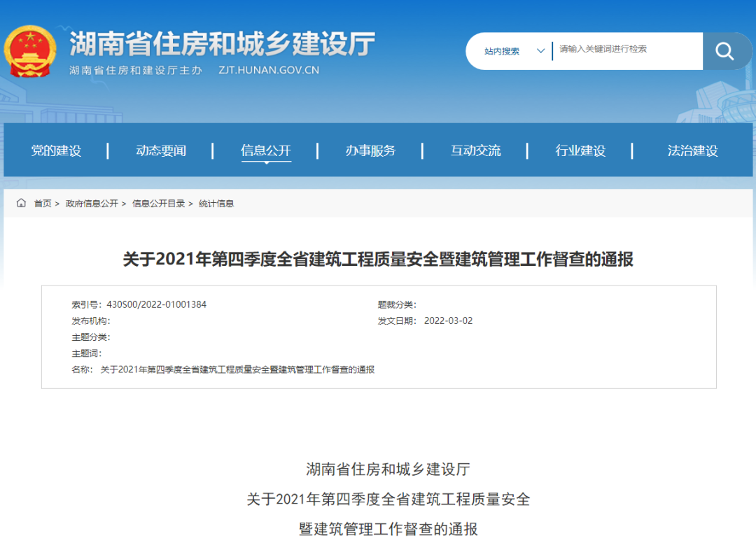The width and height of the screenshot is (756, 543).
Task: Open the 行业建设 menu
Action: [580, 150]
